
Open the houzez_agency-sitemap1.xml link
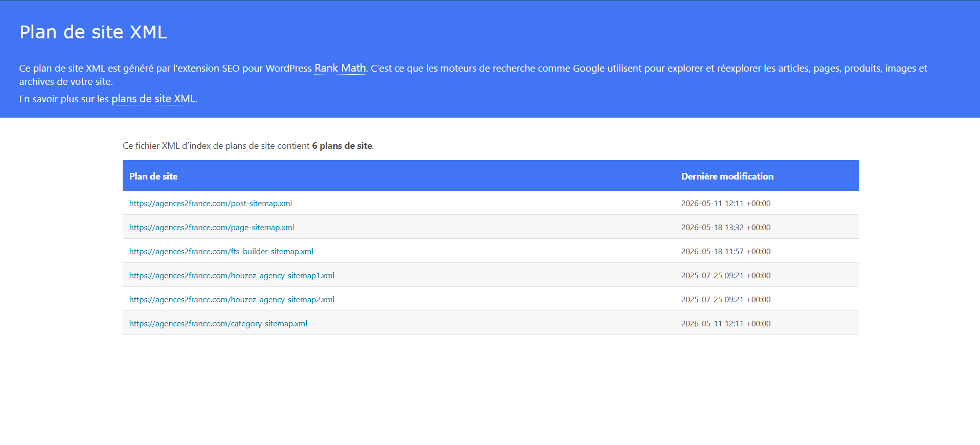pyautogui.click(x=232, y=275)
